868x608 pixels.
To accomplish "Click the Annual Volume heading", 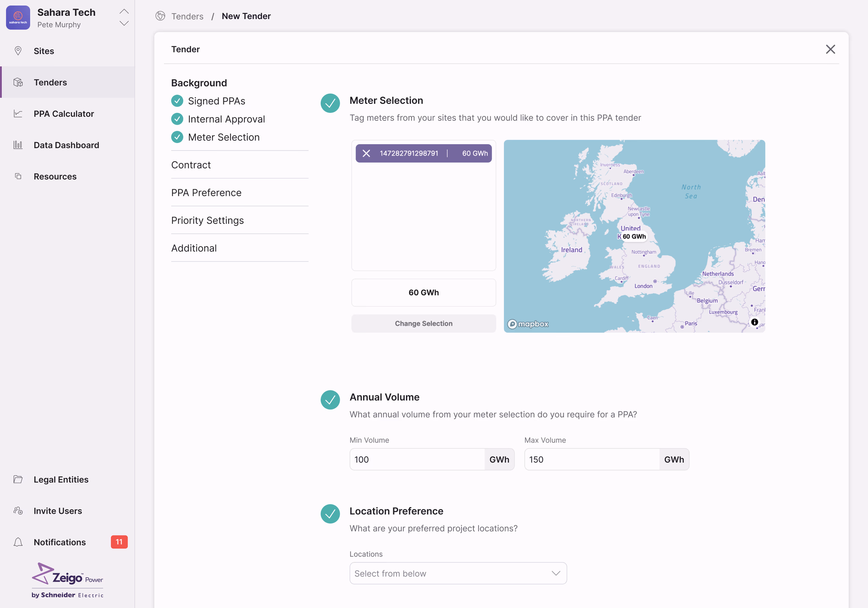I will (x=384, y=397).
